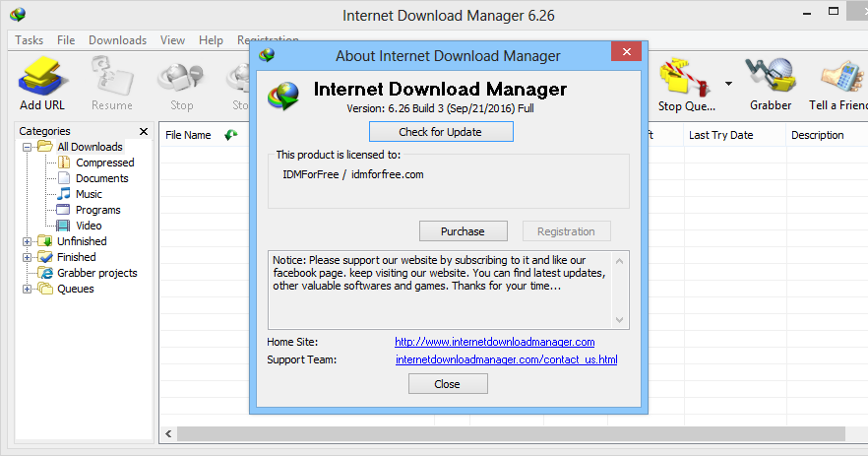Select the All Downloads folder icon
868x456 pixels.
(45, 147)
